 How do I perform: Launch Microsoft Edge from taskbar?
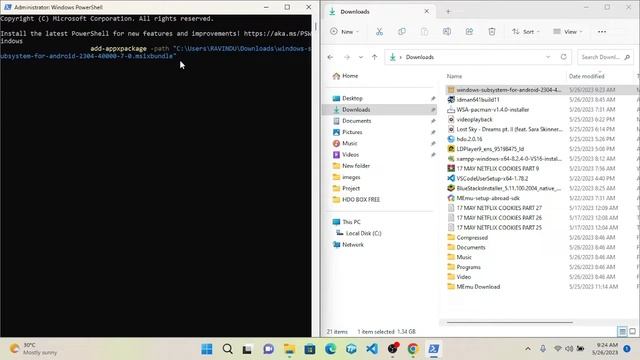(x=331, y=349)
